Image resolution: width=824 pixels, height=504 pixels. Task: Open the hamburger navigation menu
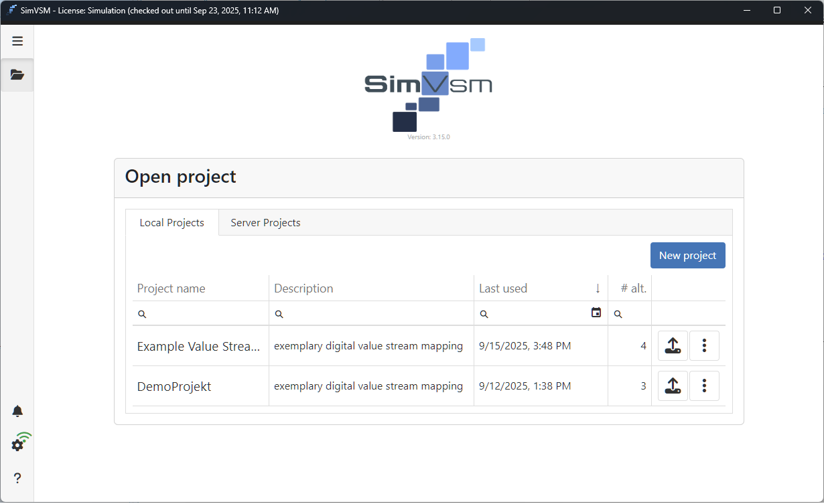tap(17, 41)
